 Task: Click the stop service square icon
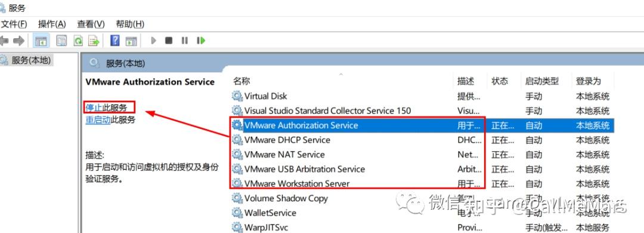169,41
